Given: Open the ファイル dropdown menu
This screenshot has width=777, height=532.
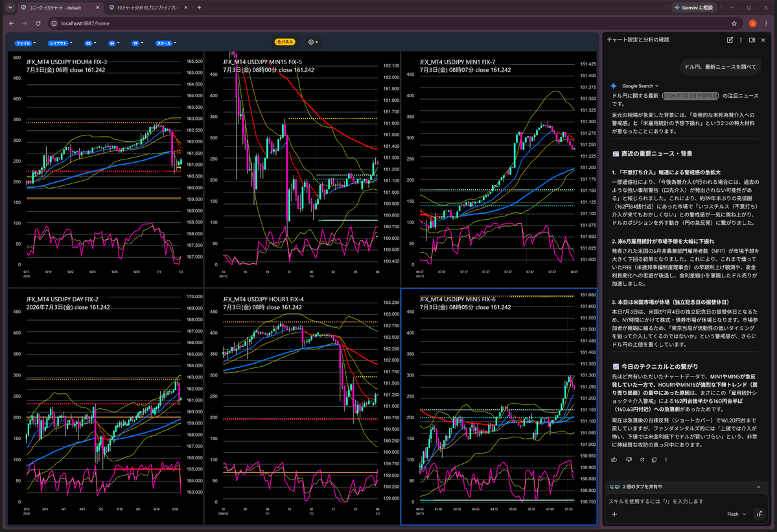Looking at the screenshot, I should point(25,43).
